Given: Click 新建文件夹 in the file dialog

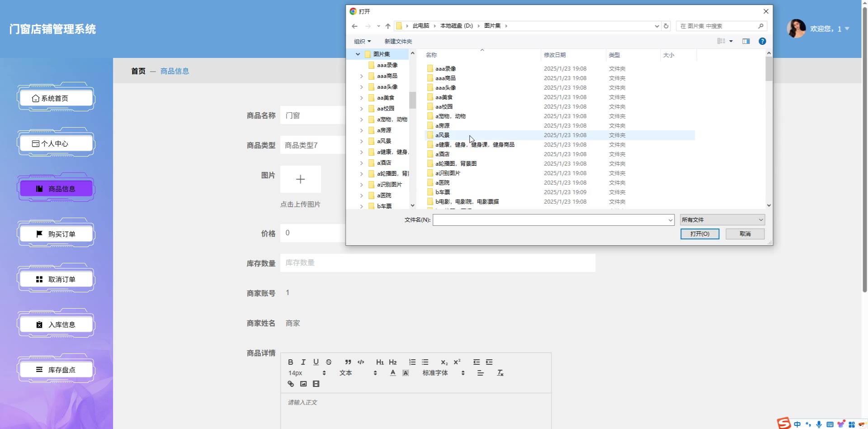Looking at the screenshot, I should [x=398, y=41].
